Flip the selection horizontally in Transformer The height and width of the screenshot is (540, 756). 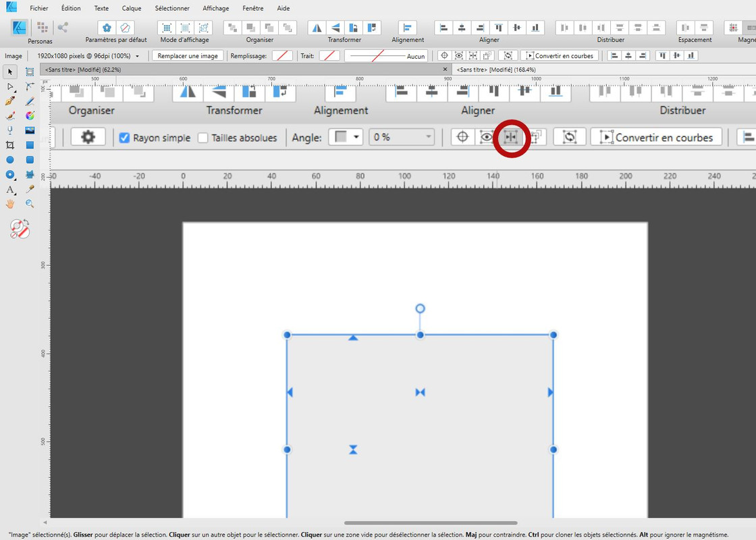tap(317, 28)
